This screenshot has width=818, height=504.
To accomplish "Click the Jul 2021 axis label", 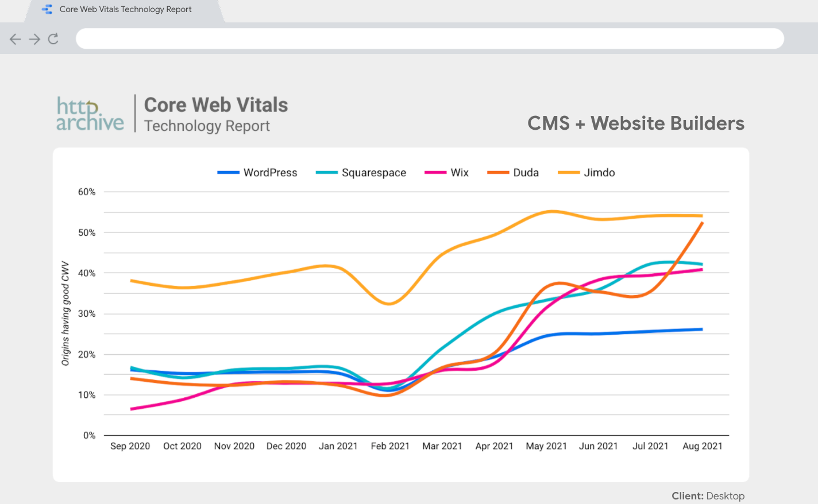I will point(650,446).
